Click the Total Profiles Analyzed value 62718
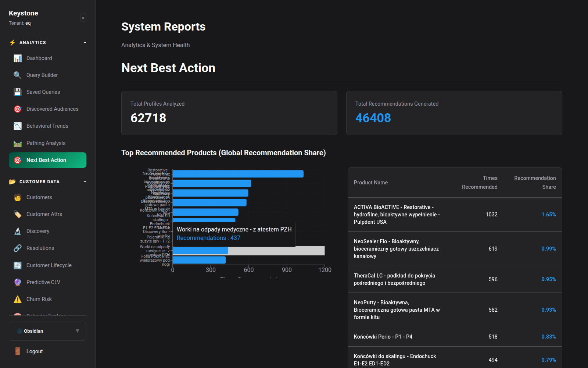Screen dimensions: 588x368 [148, 118]
